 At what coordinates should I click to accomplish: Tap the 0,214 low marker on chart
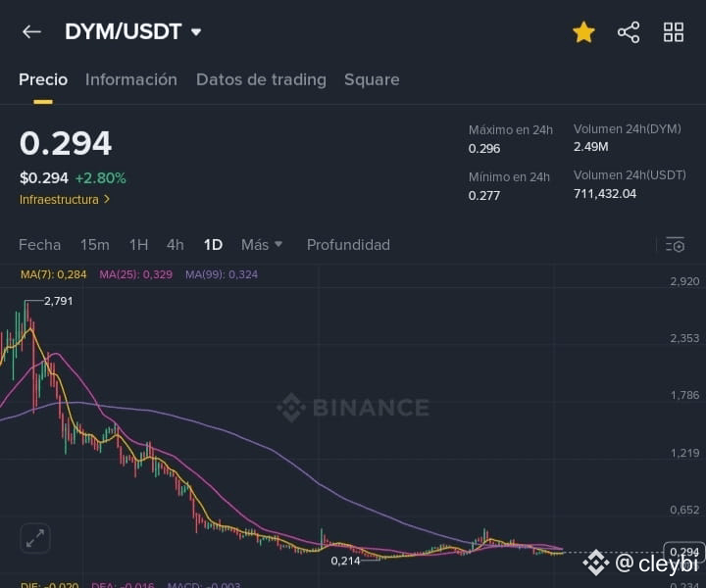tap(345, 561)
